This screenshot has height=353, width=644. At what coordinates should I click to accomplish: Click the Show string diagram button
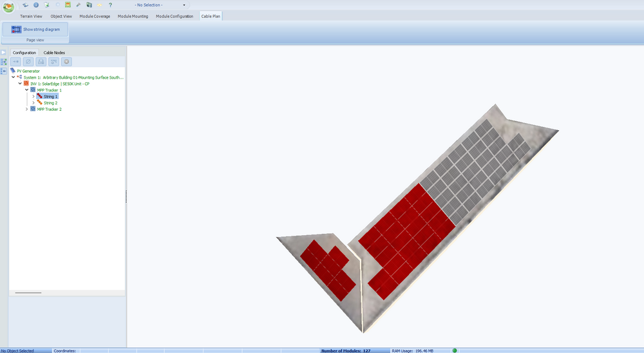[x=35, y=30]
